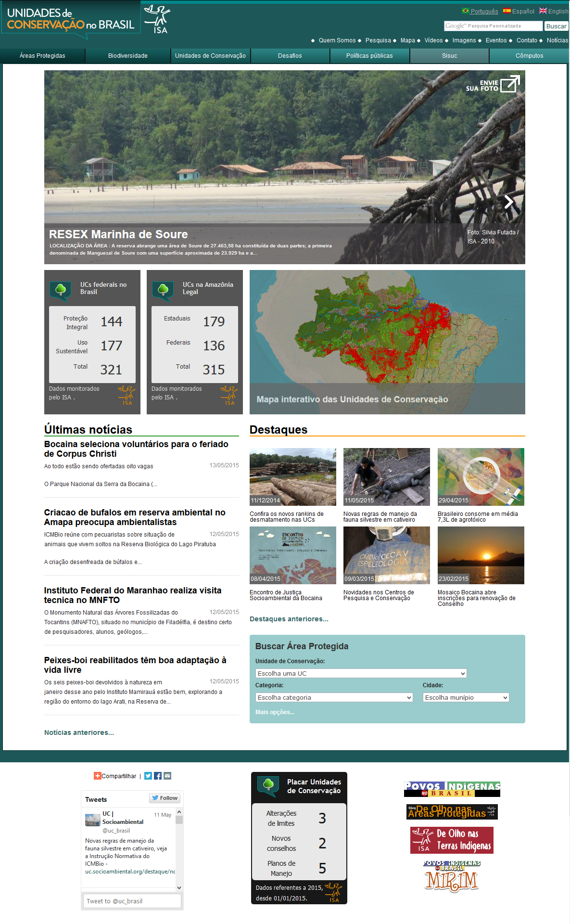Click the Facebook share icon
This screenshot has width=570, height=924.
coord(158,776)
